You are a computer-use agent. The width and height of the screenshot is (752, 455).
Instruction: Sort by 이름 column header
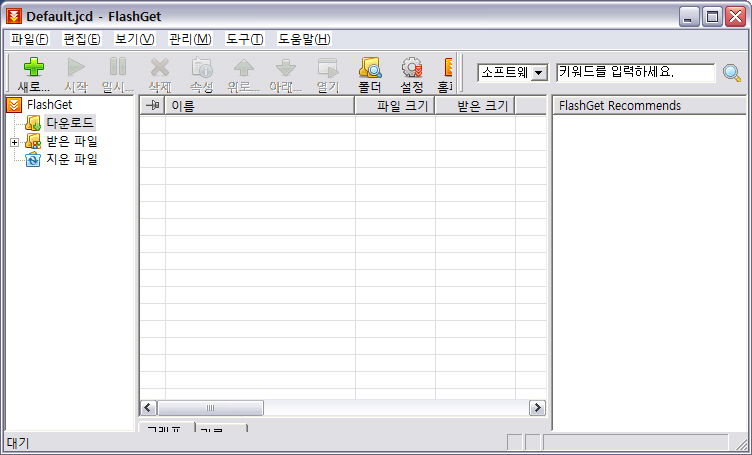coord(259,105)
